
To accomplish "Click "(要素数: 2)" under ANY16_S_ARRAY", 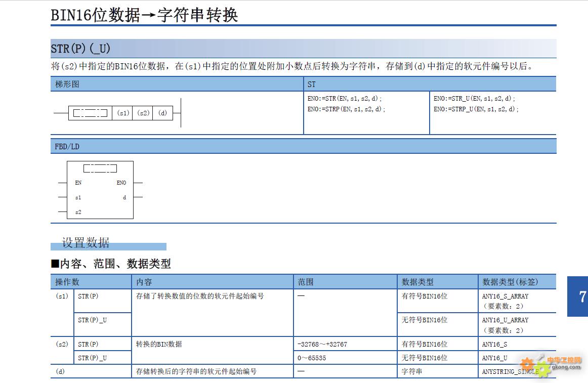I will (503, 307).
